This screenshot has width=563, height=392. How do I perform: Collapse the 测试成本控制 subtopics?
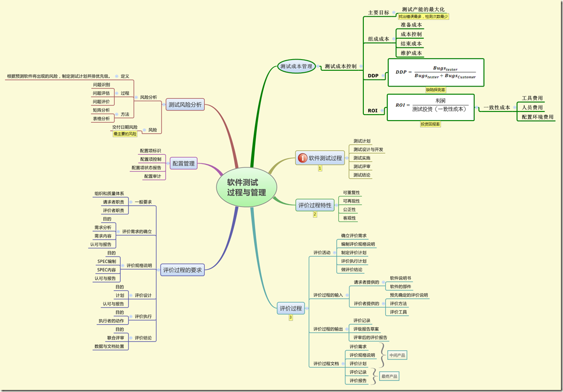(x=361, y=66)
